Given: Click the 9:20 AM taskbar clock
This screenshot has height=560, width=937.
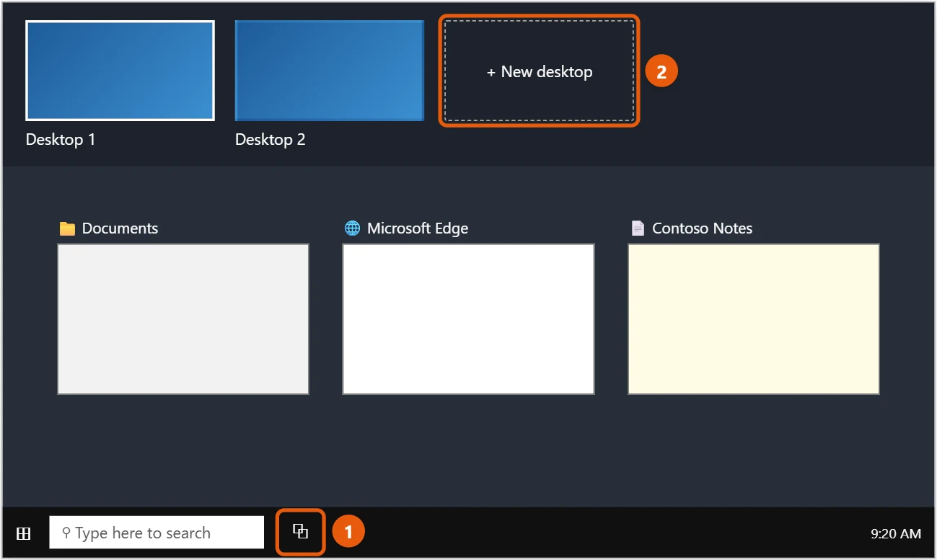Looking at the screenshot, I should click(896, 534).
